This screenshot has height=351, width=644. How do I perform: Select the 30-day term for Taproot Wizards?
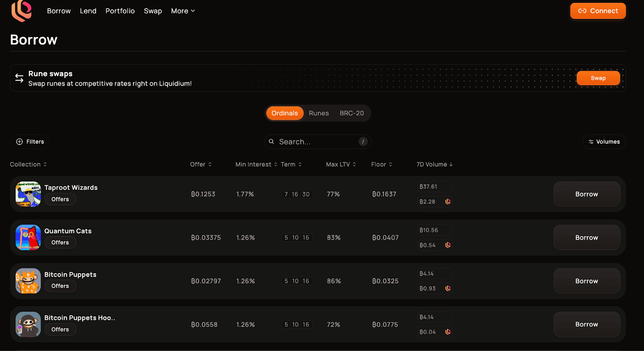coord(306,194)
